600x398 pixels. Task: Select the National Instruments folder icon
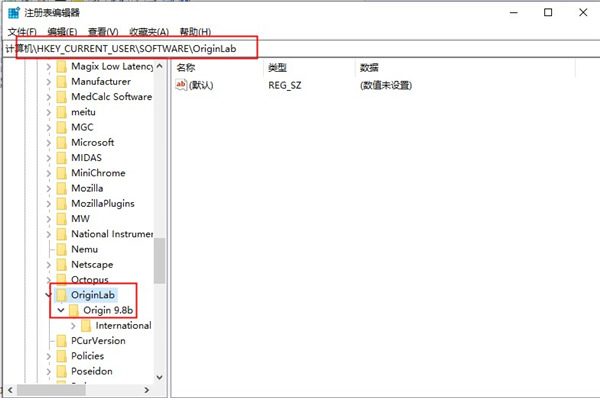pyautogui.click(x=62, y=234)
